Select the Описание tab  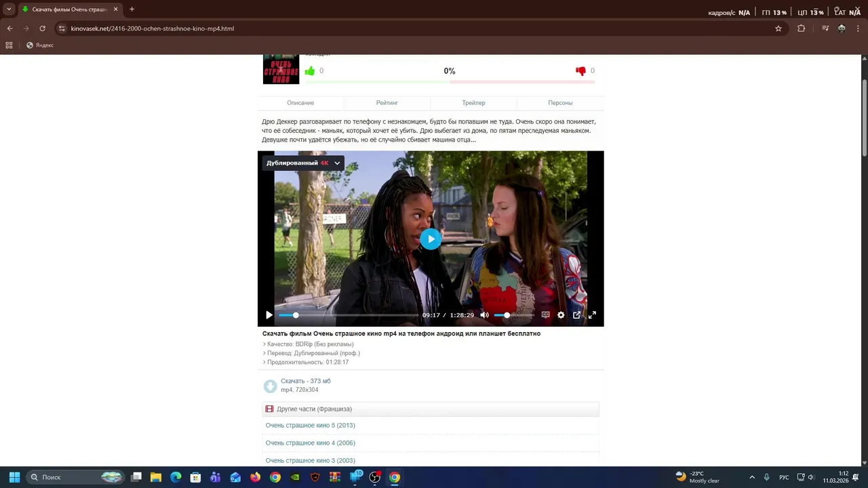click(300, 103)
